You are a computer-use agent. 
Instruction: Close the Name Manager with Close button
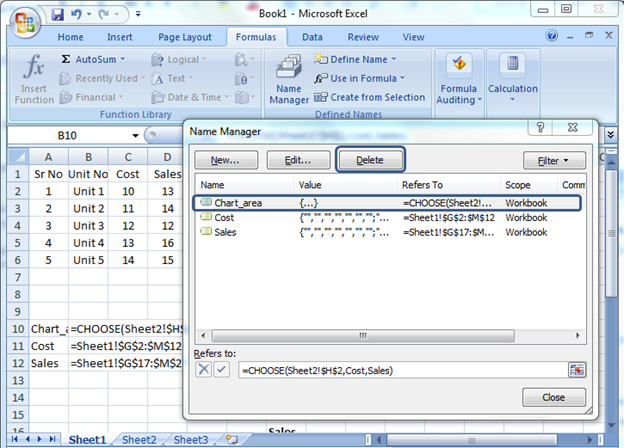point(554,397)
